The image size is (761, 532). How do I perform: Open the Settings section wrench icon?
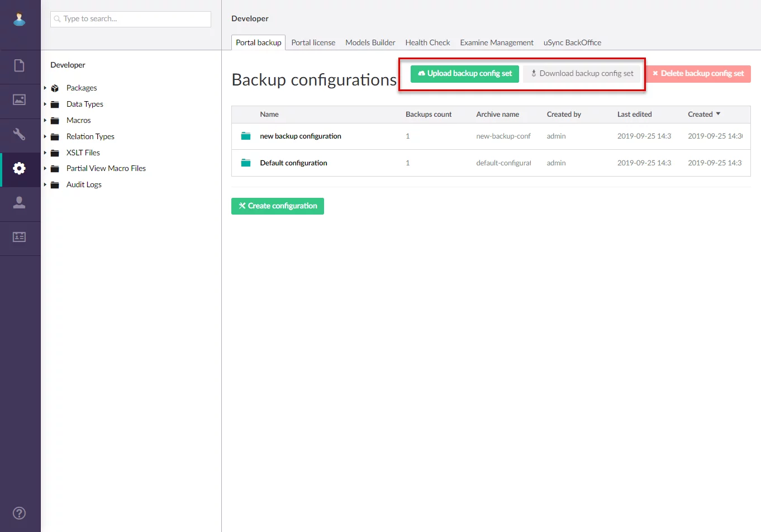(20, 134)
